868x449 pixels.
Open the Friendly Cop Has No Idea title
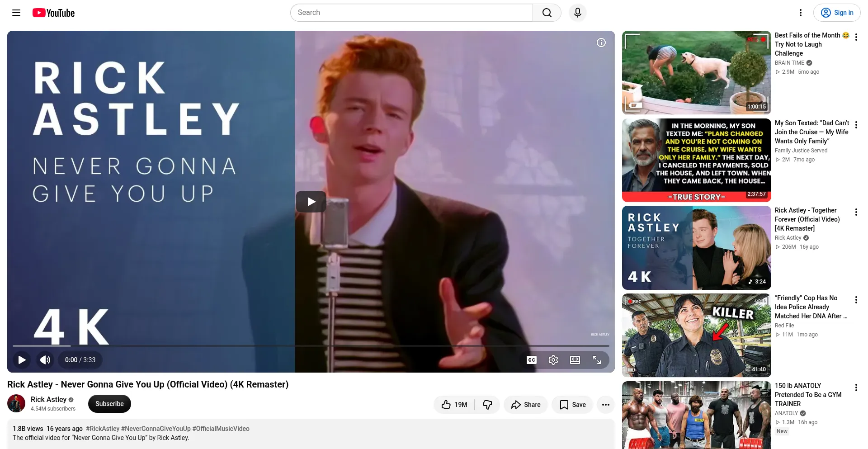[811, 307]
